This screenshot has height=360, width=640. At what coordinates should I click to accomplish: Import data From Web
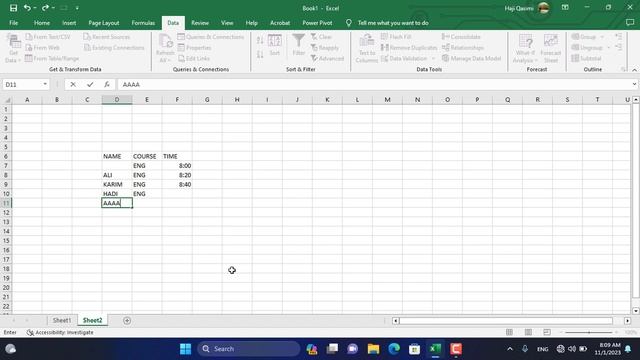point(42,48)
